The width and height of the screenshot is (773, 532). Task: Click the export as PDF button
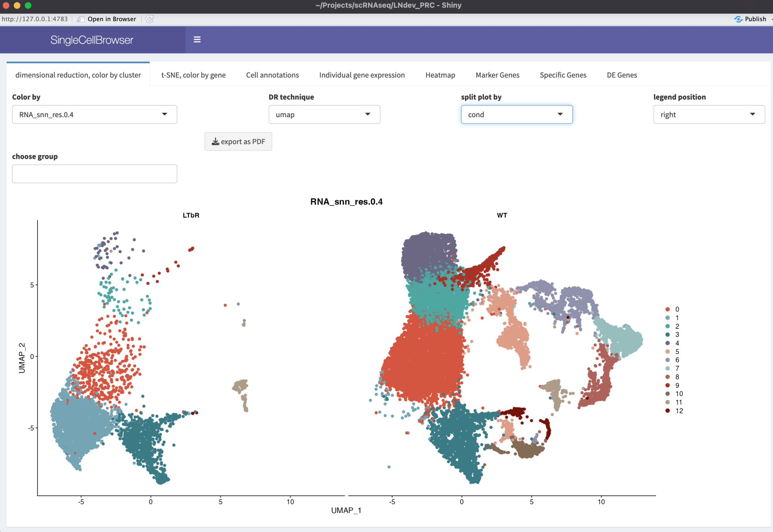[x=238, y=141]
